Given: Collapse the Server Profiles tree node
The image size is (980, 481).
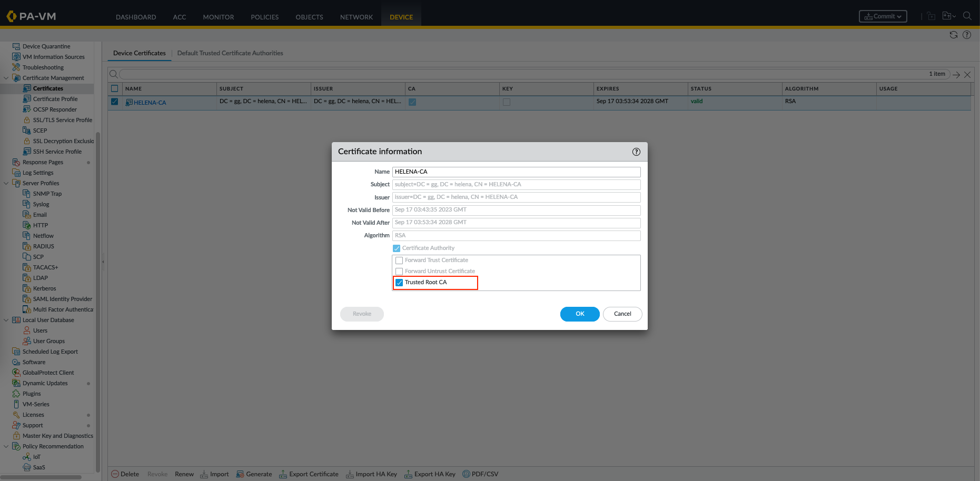Looking at the screenshot, I should click(x=6, y=183).
